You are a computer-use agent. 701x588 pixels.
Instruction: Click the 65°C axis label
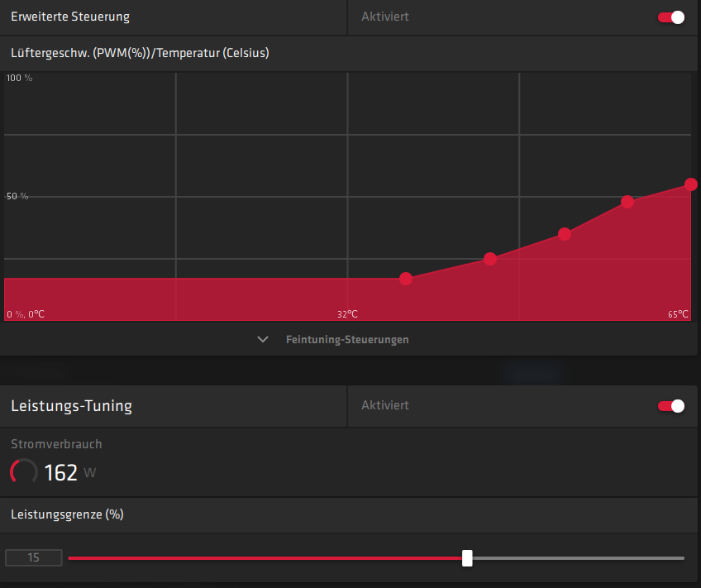(678, 314)
